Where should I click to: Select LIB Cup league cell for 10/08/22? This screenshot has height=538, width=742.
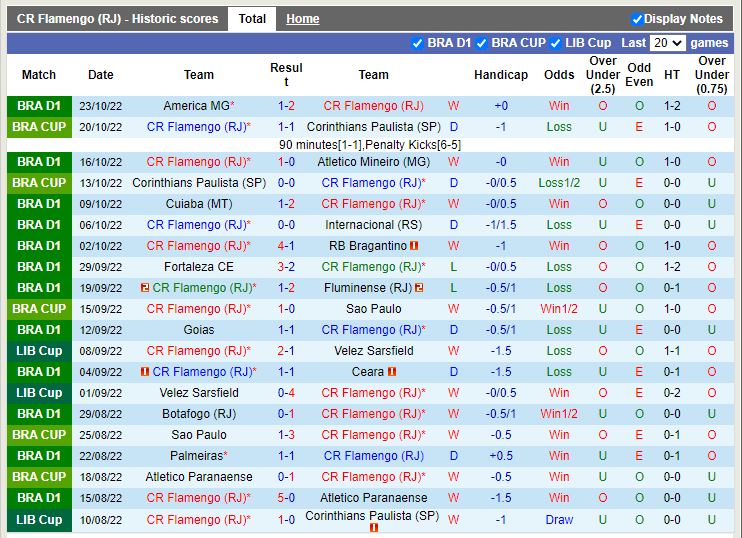[x=39, y=520]
